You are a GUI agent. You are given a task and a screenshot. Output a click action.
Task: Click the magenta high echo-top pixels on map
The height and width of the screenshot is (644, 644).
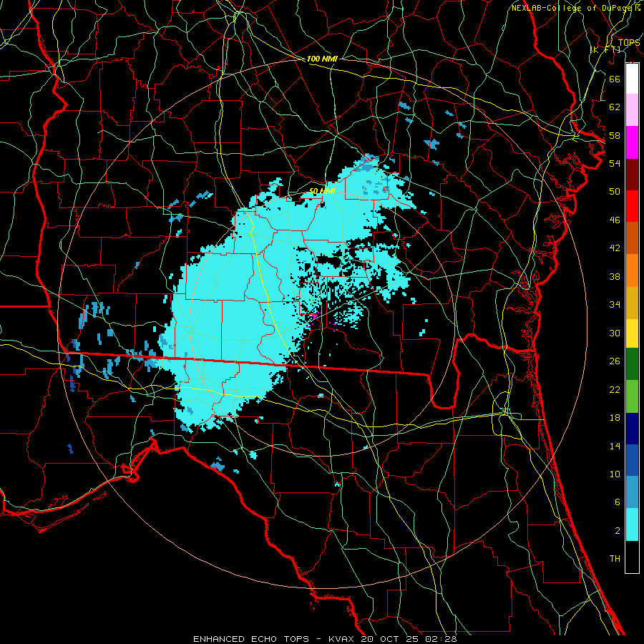[315, 316]
